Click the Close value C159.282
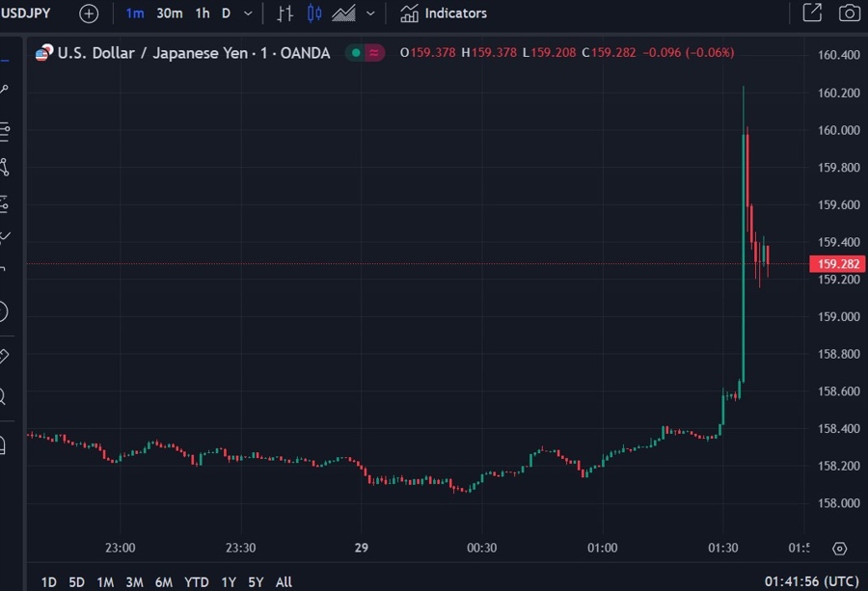 click(x=609, y=53)
